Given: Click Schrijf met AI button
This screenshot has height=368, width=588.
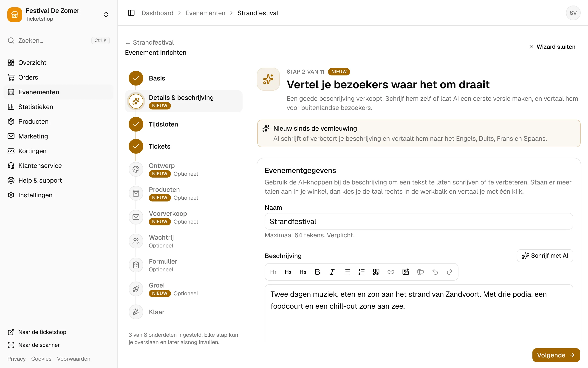Looking at the screenshot, I should [x=545, y=256].
